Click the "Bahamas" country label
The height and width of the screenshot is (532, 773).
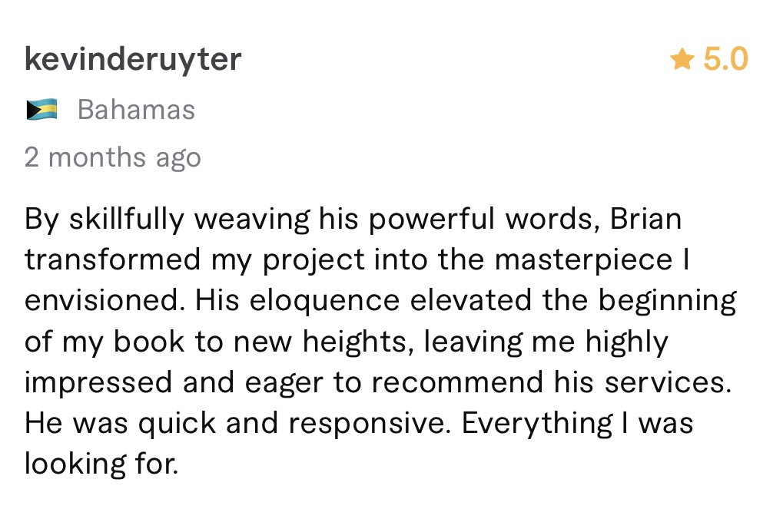coord(136,110)
